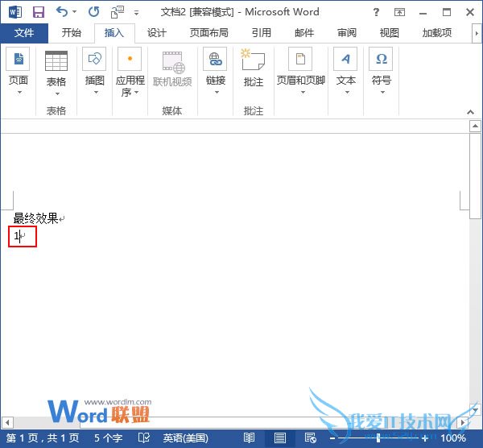Screen dimensions: 483x448
Task: Collapse the ribbon with the up chevron
Action: coord(470,112)
